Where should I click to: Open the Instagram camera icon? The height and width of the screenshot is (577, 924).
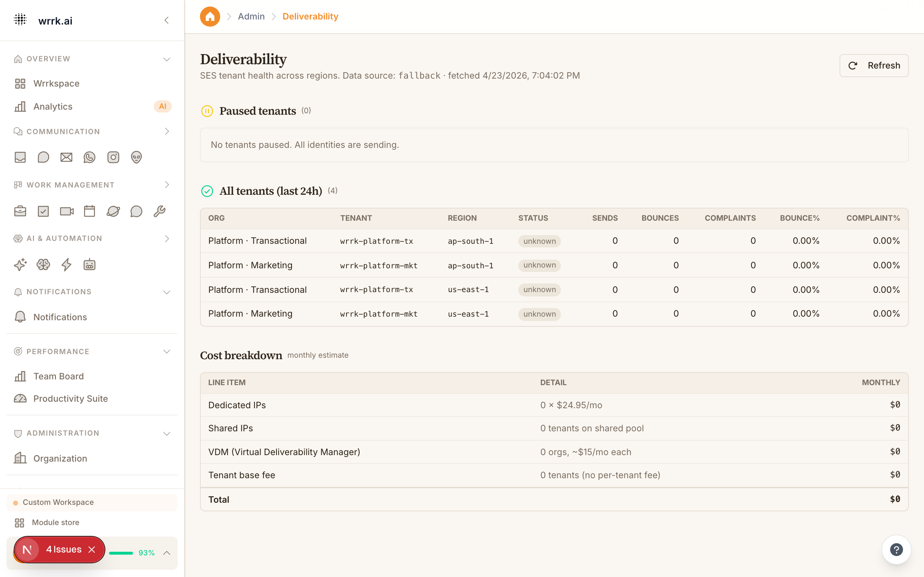pos(113,157)
